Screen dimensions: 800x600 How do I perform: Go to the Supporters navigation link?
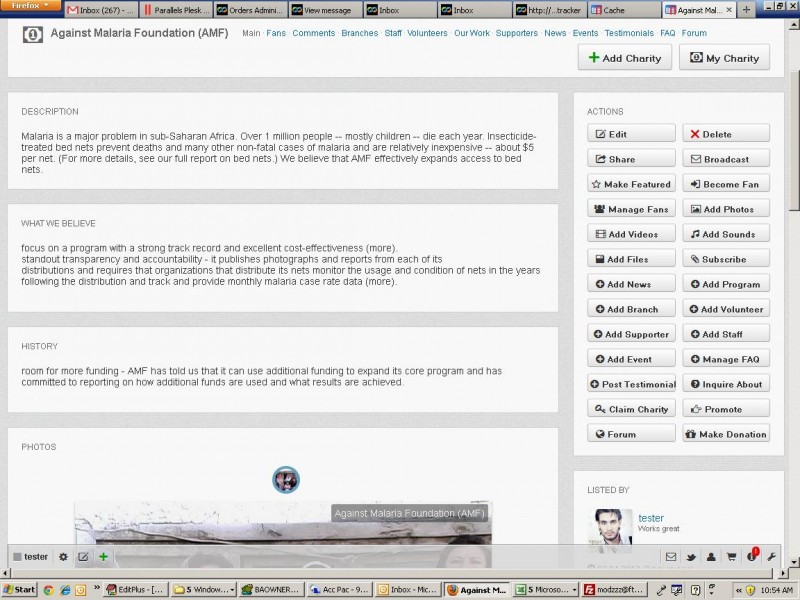[517, 33]
